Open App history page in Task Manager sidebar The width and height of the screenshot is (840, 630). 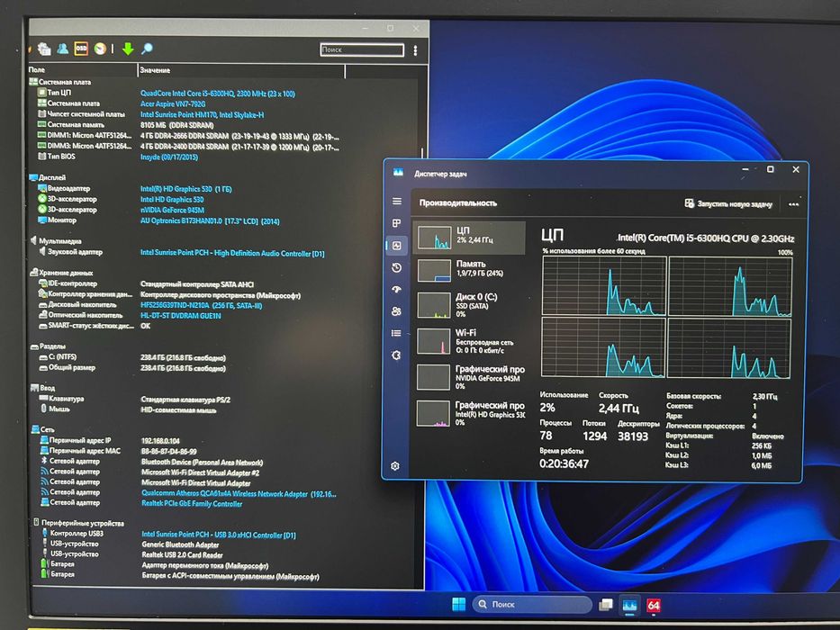click(x=397, y=267)
